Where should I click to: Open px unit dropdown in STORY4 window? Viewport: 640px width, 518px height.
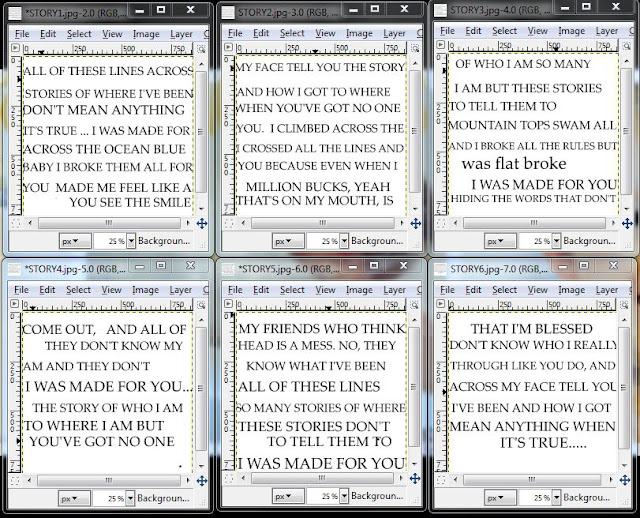point(74,498)
